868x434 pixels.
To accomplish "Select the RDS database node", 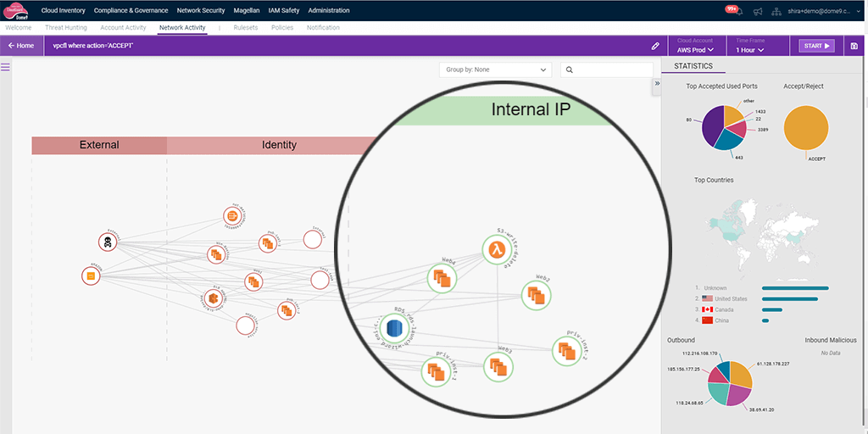I will (393, 327).
